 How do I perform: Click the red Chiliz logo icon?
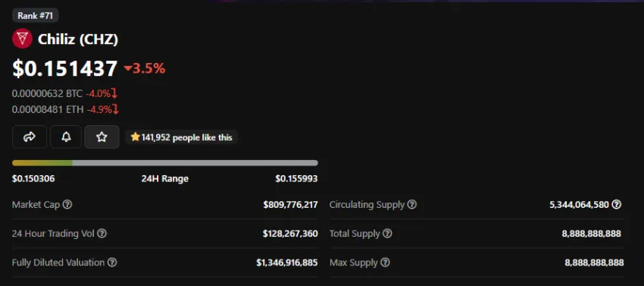(x=22, y=39)
